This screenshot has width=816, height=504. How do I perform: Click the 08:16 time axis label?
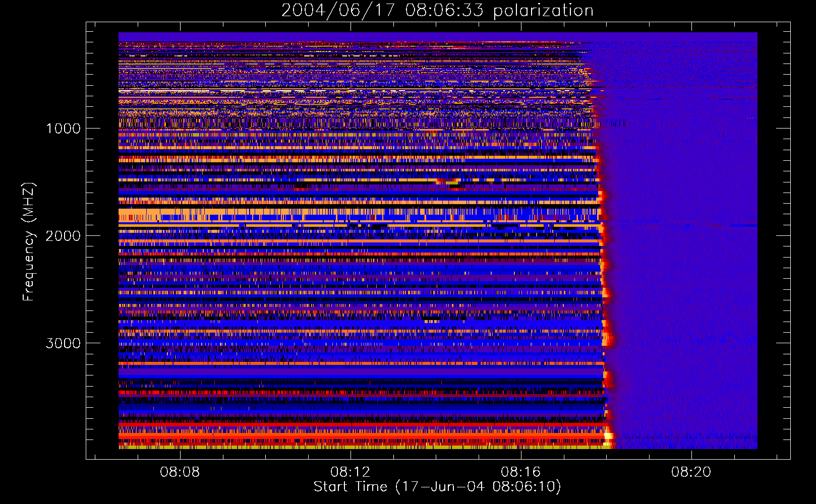click(520, 472)
